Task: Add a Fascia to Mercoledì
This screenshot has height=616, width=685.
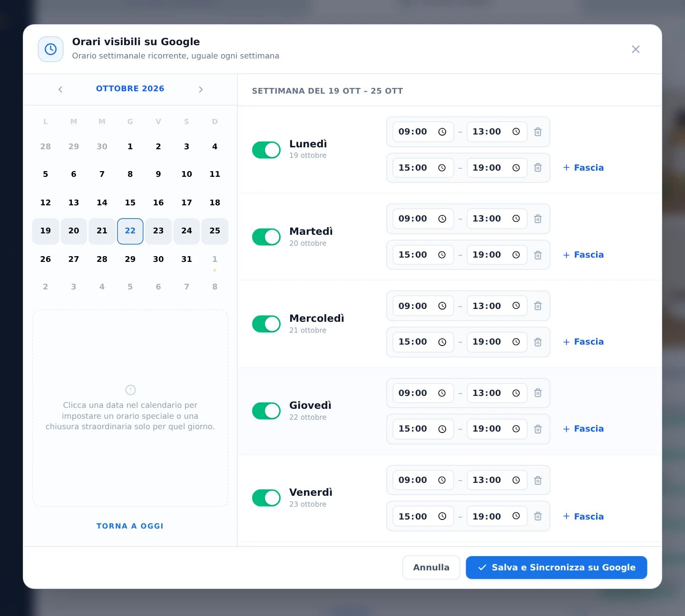Action: click(x=583, y=342)
